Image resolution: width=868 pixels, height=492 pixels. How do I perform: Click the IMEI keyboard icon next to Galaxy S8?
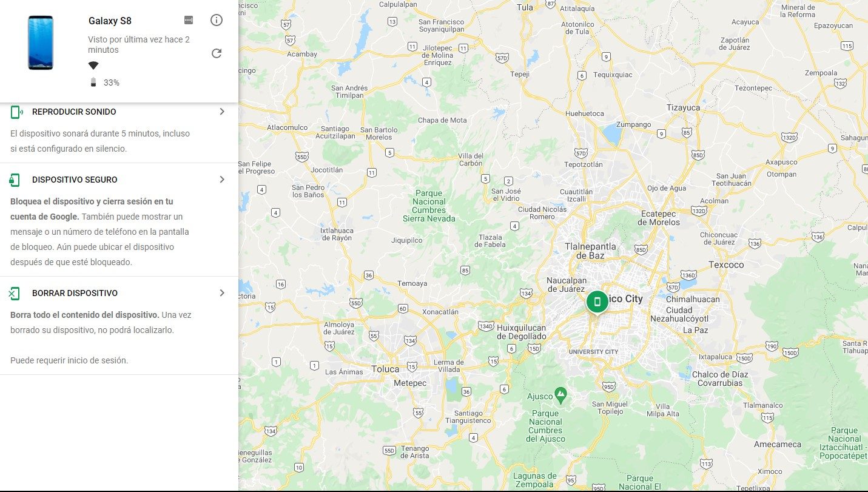188,20
